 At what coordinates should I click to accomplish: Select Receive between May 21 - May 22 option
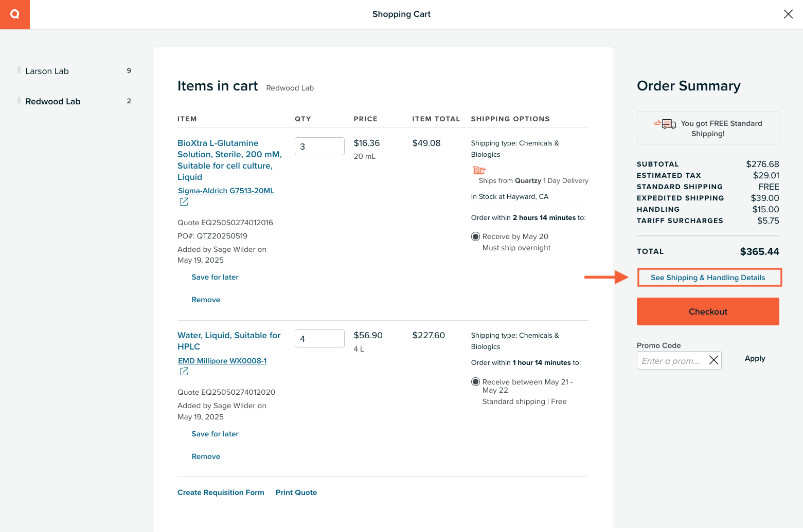475,382
